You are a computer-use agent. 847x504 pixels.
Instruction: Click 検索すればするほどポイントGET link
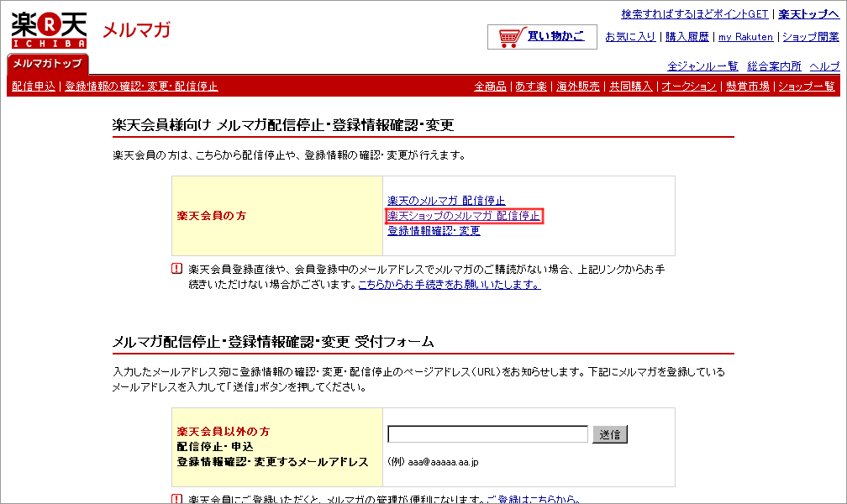(x=694, y=14)
